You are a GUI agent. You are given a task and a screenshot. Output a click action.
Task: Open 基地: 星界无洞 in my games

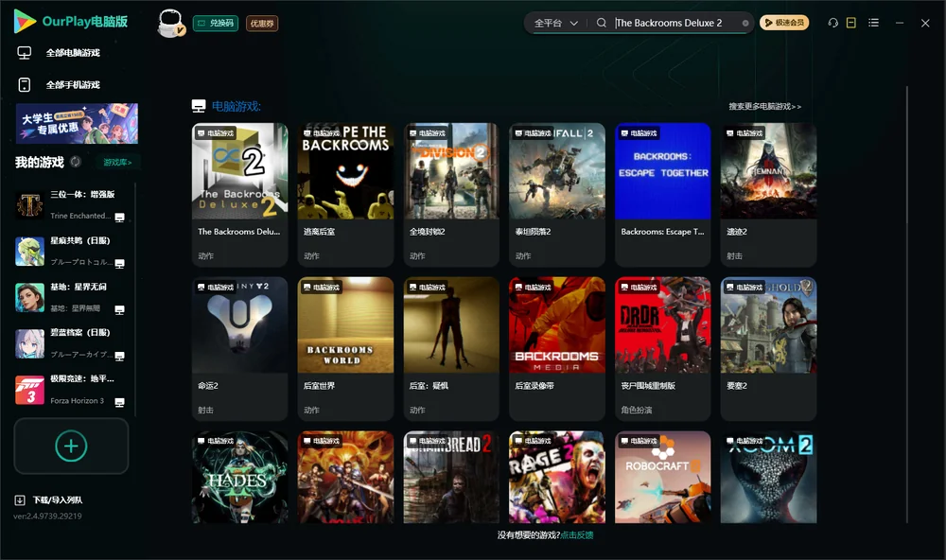[x=71, y=297]
